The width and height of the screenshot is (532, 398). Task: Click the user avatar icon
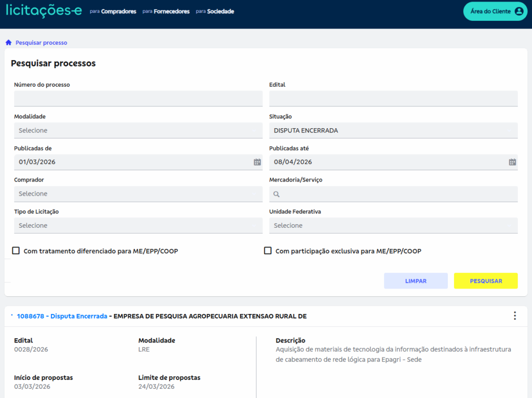point(518,11)
